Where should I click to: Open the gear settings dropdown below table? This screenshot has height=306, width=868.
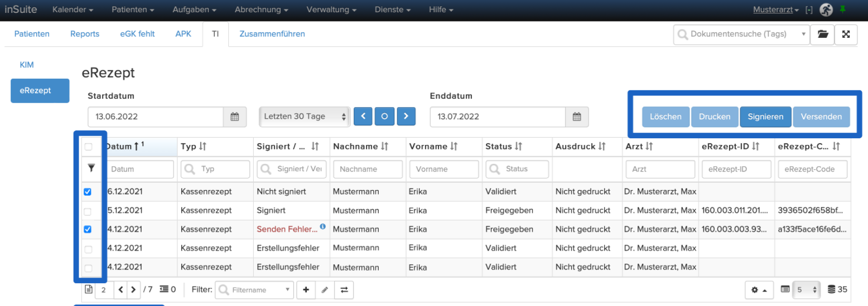click(x=759, y=289)
